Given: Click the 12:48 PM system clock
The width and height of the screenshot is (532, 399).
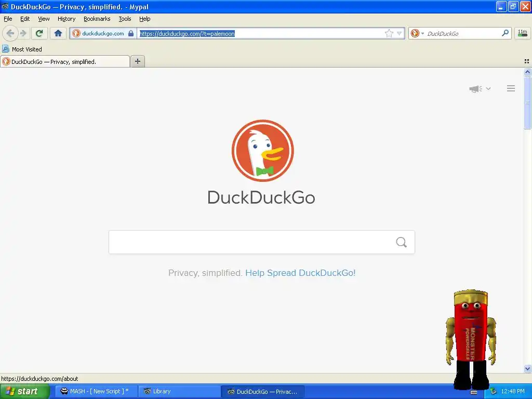Looking at the screenshot, I should pos(513,392).
